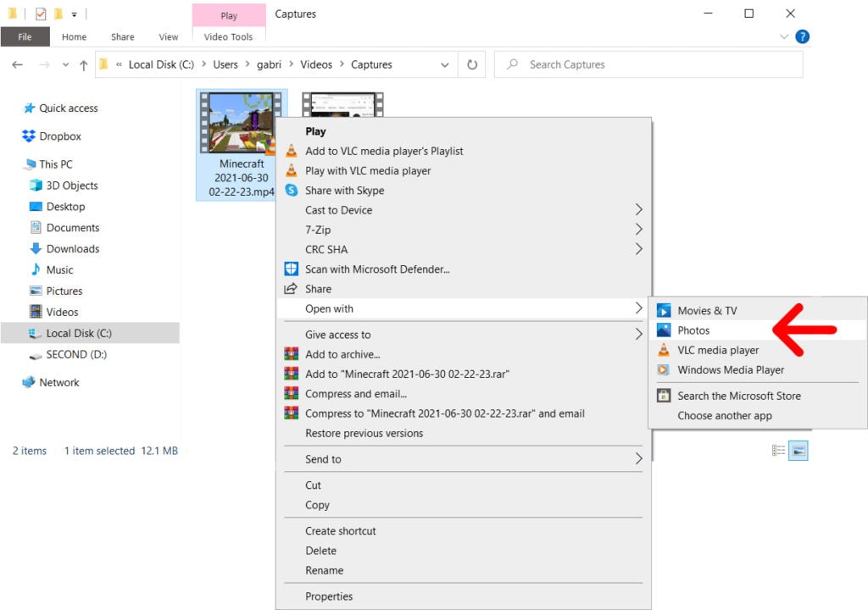
Task: Click Search the Microsoft Store entry
Action: point(757,396)
